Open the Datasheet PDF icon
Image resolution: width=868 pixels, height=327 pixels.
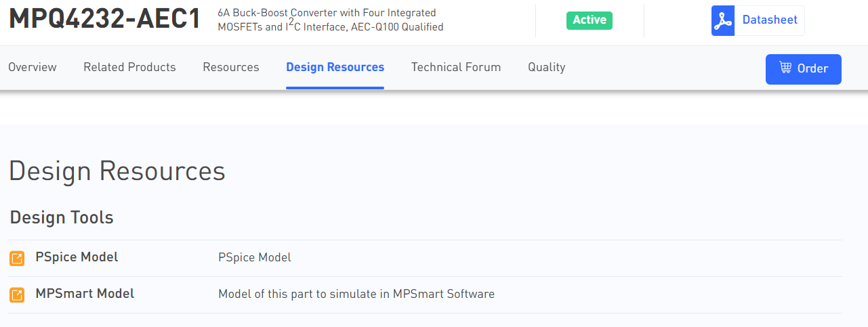(723, 20)
